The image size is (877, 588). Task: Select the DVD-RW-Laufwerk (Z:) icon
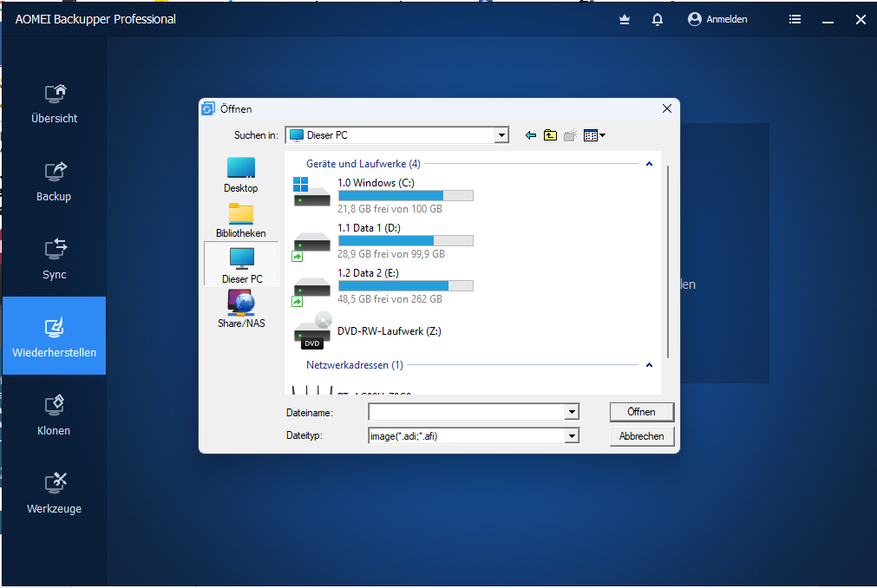point(313,331)
